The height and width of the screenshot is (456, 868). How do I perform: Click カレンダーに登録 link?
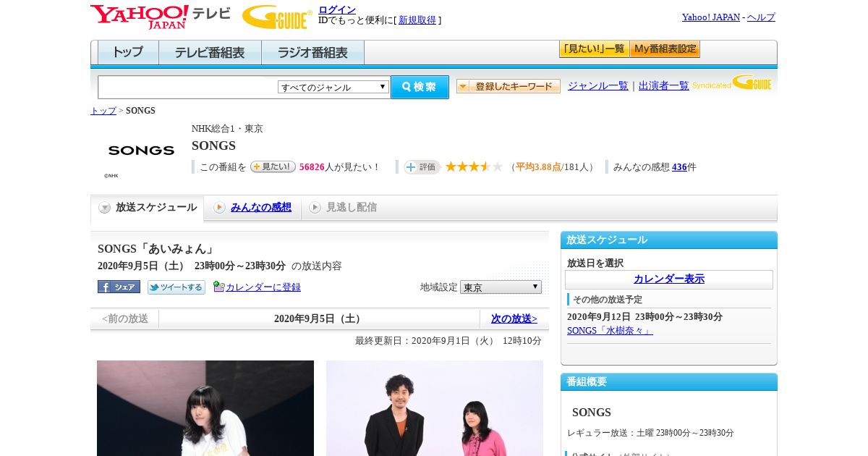click(x=263, y=287)
